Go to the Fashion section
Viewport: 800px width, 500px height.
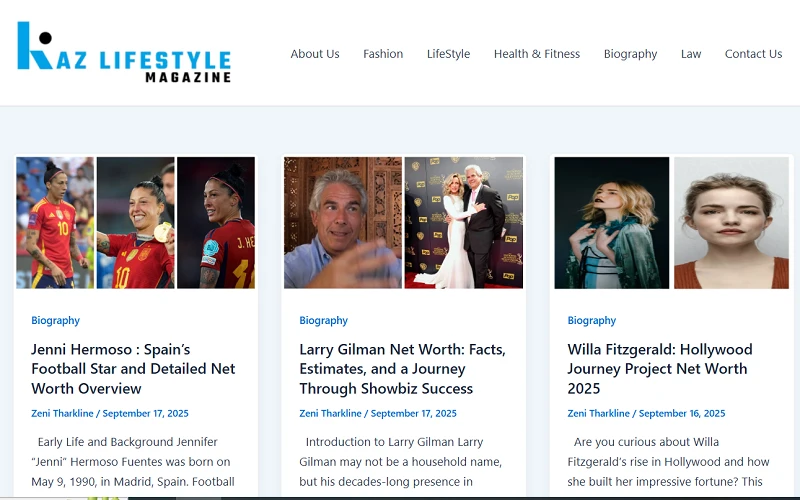pyautogui.click(x=383, y=54)
